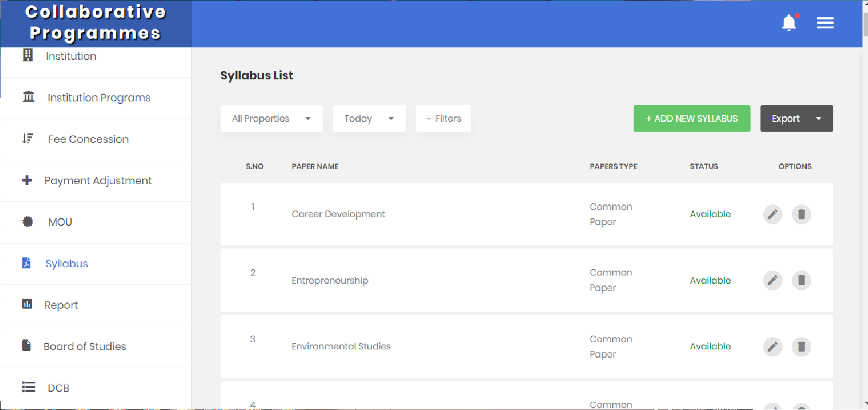
Task: Click the Papers Type column header
Action: 613,166
